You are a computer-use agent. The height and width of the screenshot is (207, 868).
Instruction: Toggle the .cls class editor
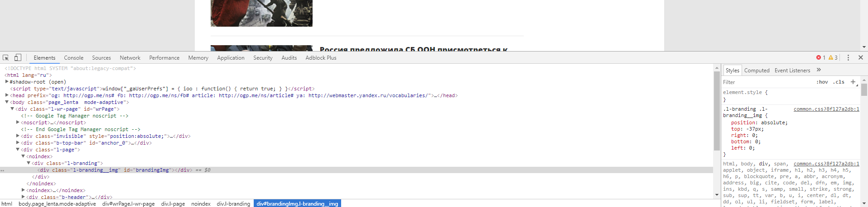click(839, 82)
